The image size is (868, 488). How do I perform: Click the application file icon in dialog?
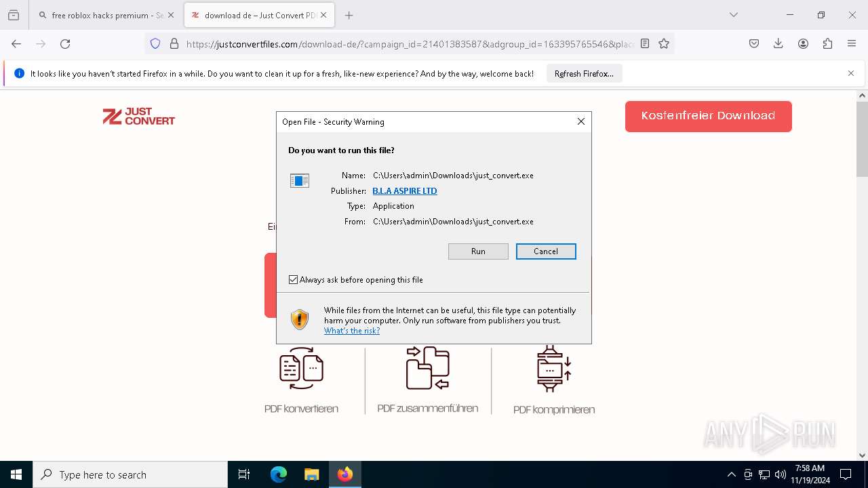(x=300, y=180)
